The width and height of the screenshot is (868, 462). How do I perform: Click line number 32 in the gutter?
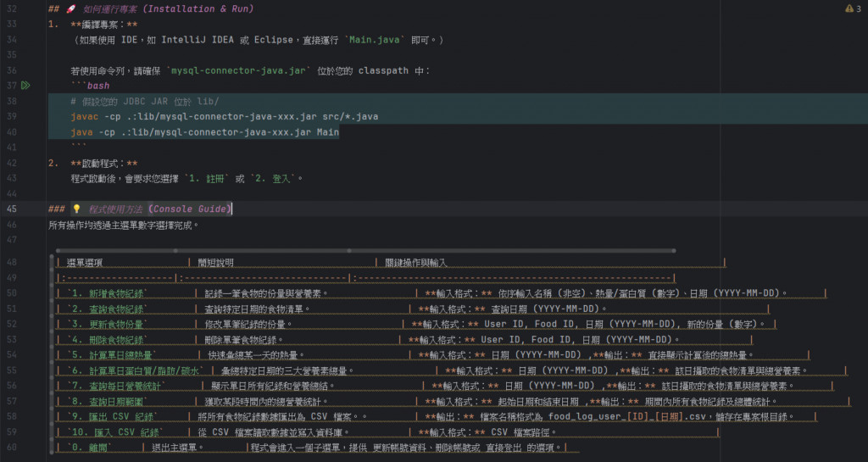coord(12,8)
